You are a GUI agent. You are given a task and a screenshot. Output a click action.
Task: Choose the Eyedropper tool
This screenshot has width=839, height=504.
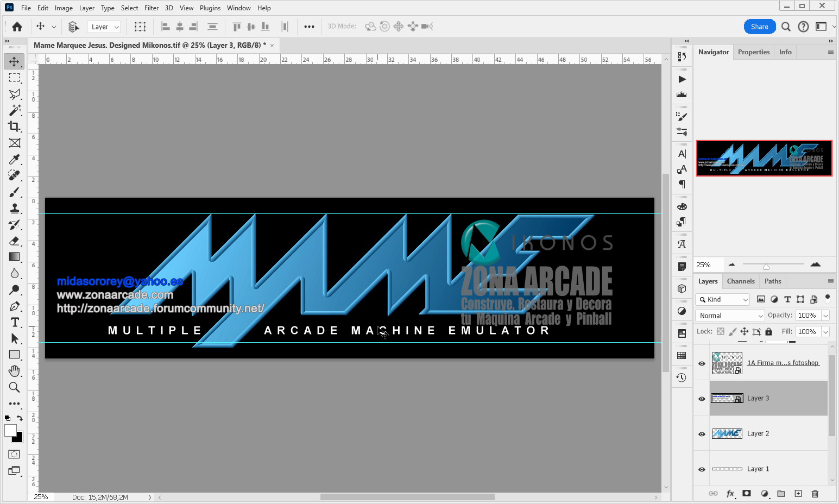point(15,159)
